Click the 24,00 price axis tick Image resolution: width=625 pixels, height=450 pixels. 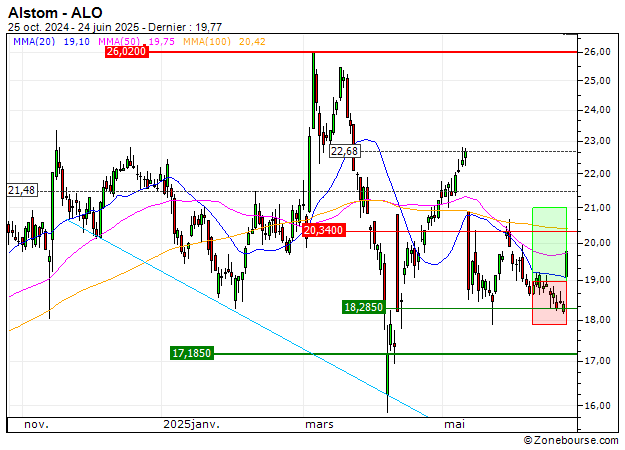(597, 110)
